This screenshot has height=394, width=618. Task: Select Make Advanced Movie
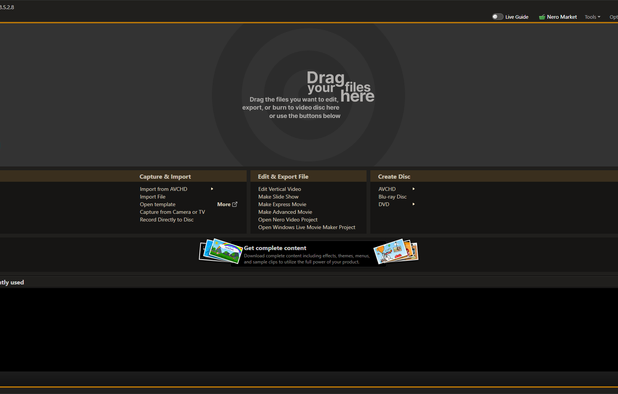(285, 212)
